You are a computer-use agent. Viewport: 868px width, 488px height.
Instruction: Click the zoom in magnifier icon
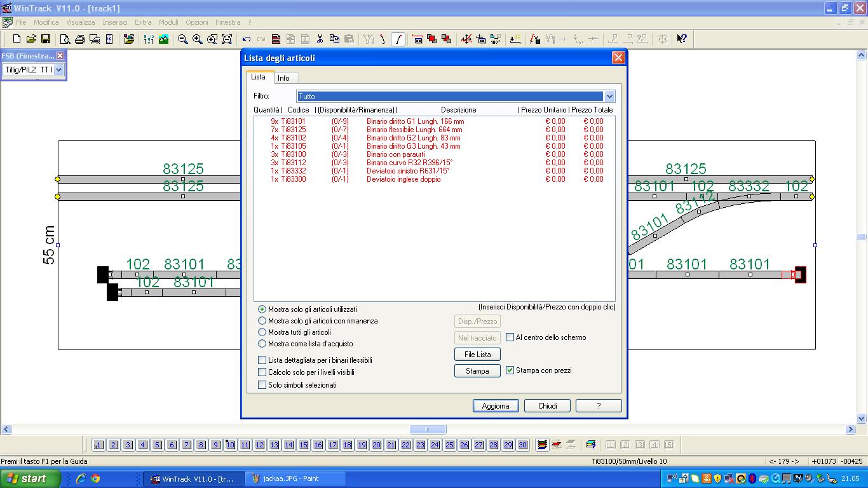(197, 39)
